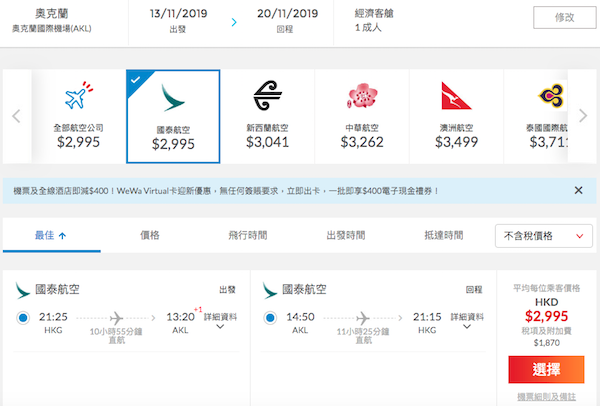Choose the Cathay Pacific (國泰航空) logo filter

(x=172, y=100)
